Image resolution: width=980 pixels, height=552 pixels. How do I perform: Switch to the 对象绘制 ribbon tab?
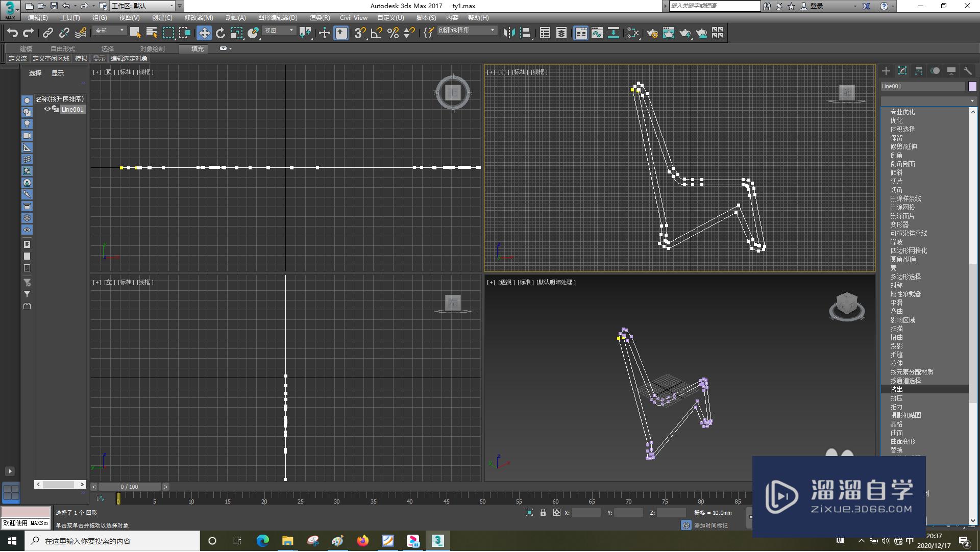tap(153, 49)
